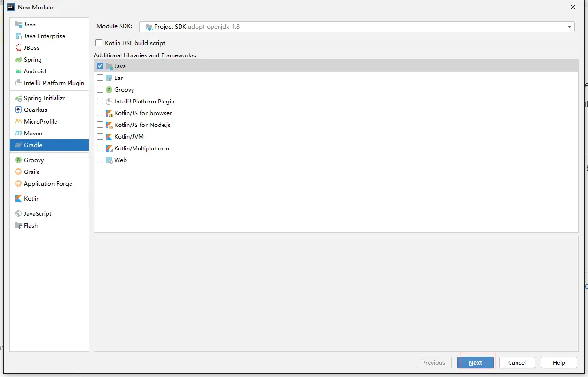
Task: Check the Ear framework checkbox
Action: click(100, 78)
